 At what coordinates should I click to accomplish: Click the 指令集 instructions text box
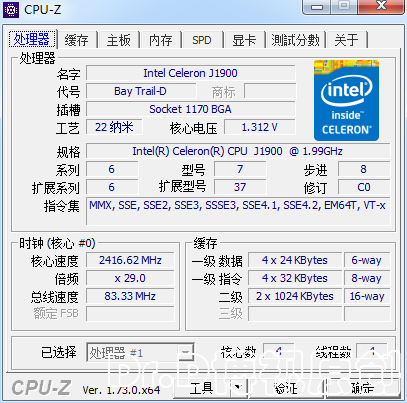coord(238,211)
